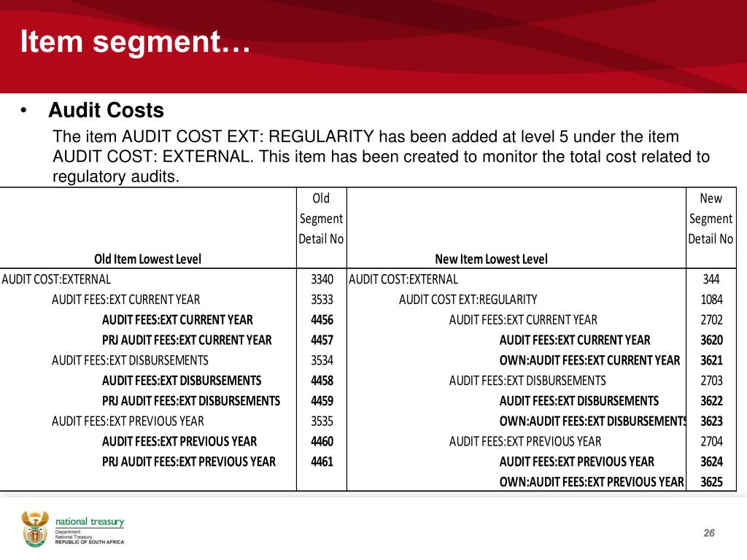Click the old segment number 4457
Screen dimensions: 747x560
pos(322,340)
